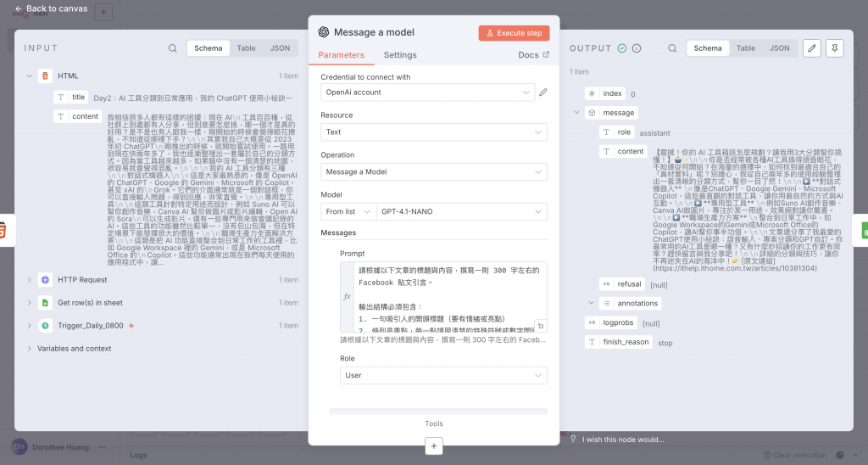Screen dimensions: 868x465
Task: Click the output success check icon
Action: (x=622, y=48)
